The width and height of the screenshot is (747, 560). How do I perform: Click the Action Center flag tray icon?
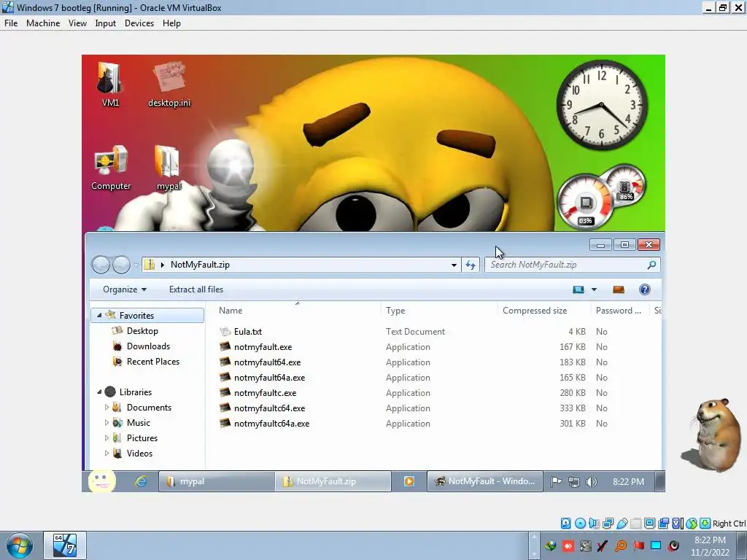556,481
